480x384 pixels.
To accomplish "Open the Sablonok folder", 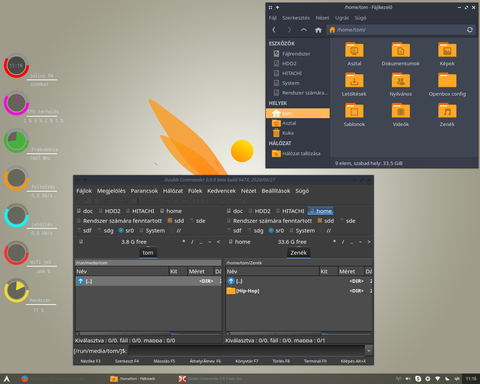I will click(354, 115).
